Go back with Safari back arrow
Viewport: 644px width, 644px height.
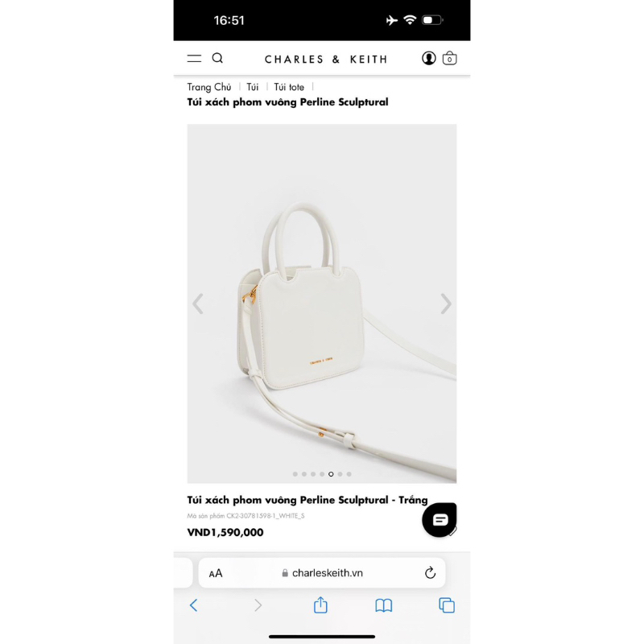(x=193, y=605)
